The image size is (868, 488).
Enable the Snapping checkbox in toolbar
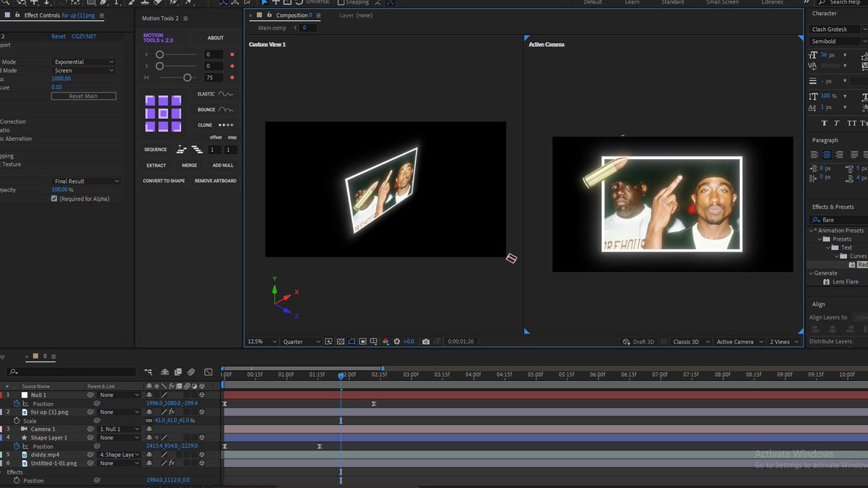(x=341, y=2)
